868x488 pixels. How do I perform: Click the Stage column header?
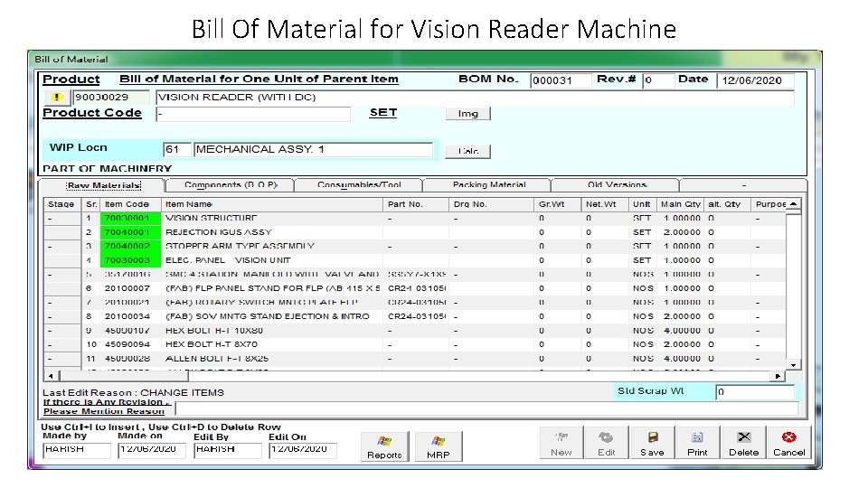click(61, 204)
